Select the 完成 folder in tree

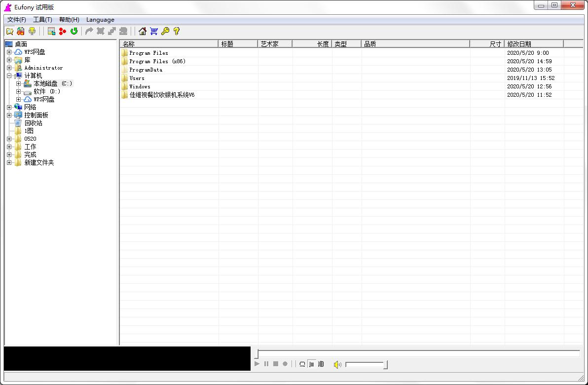[30, 154]
